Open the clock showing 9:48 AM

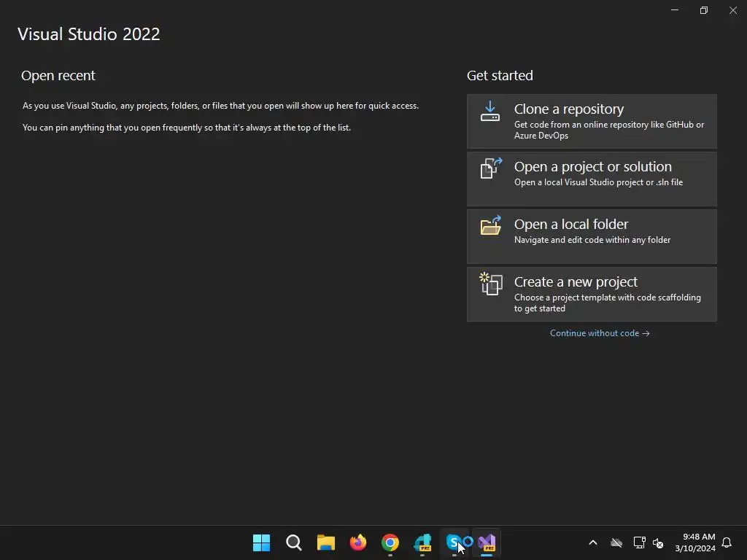click(695, 542)
